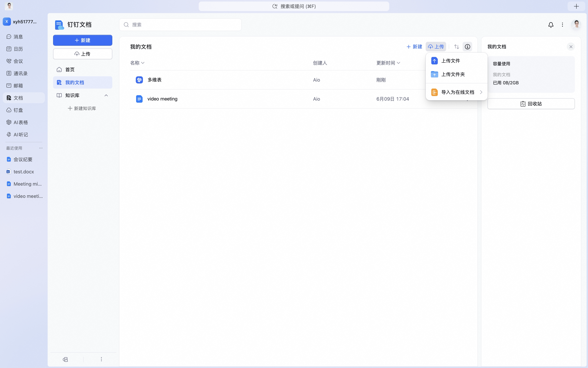Toggle the folder info panel icon
The height and width of the screenshot is (368, 588).
point(467,47)
